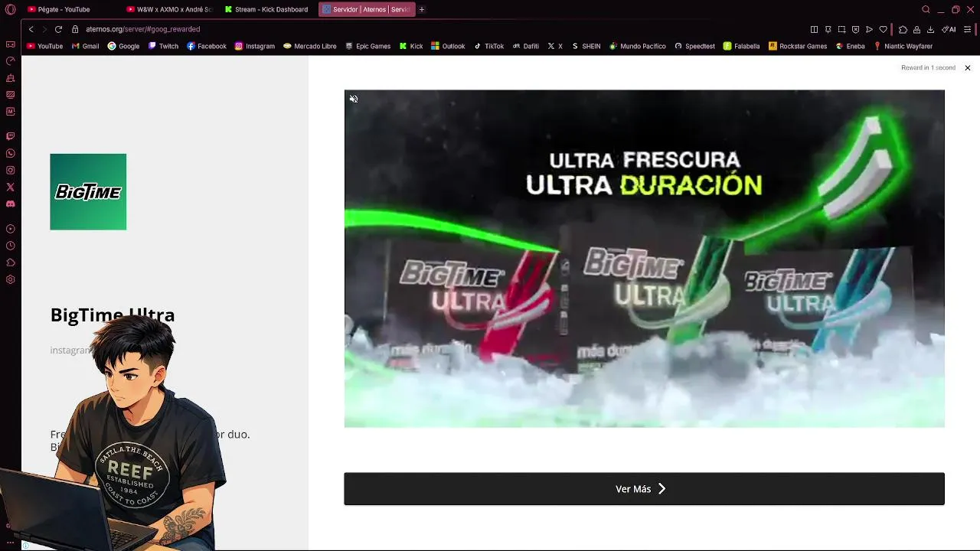This screenshot has width=980, height=551.
Task: Click the 'Reward in 1 second' text
Action: click(x=928, y=67)
